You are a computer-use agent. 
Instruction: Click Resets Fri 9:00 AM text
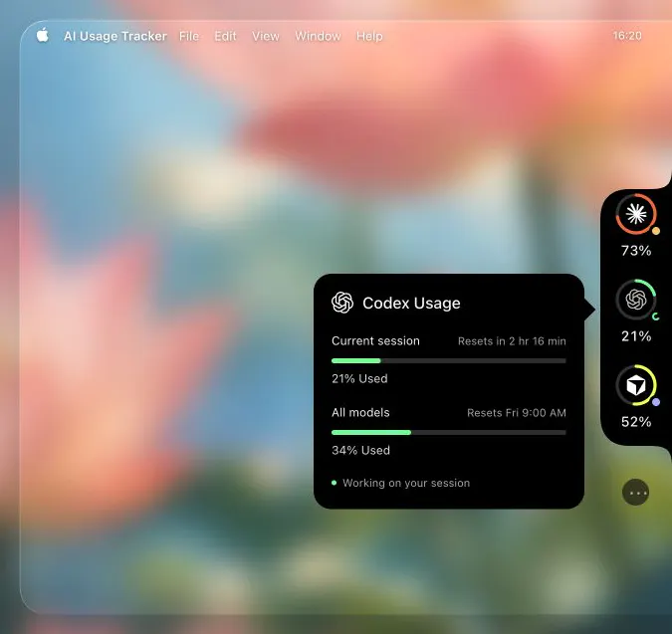point(517,413)
